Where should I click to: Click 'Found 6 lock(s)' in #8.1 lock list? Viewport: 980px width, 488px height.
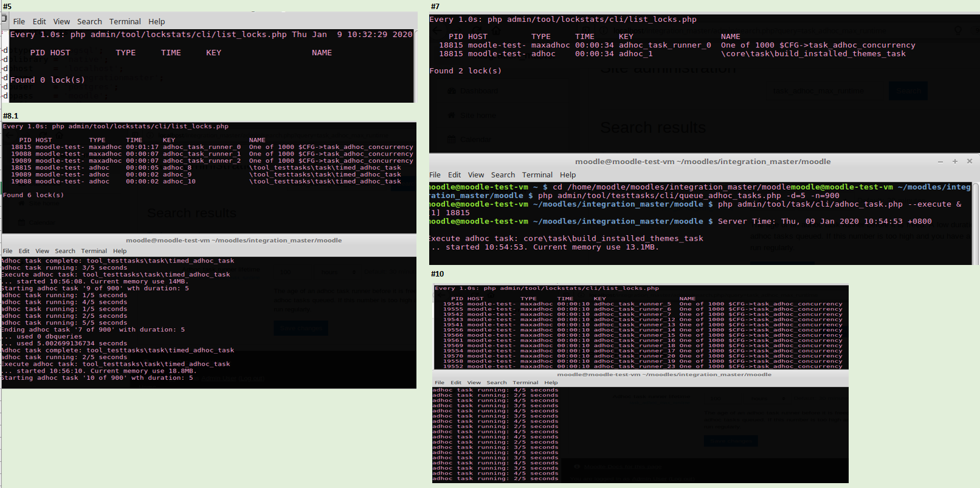click(x=33, y=195)
